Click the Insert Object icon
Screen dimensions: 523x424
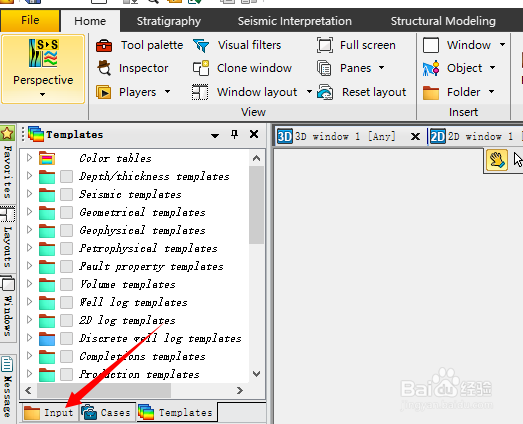coord(431,68)
